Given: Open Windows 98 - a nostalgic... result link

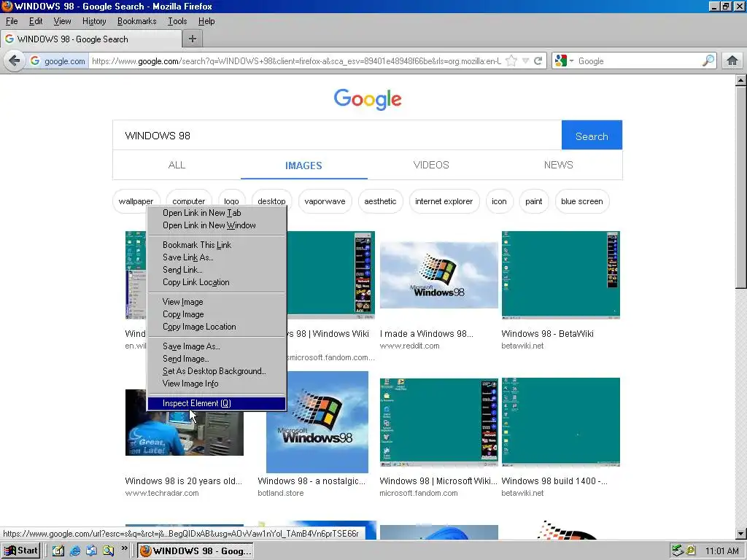Looking at the screenshot, I should pyautogui.click(x=311, y=481).
